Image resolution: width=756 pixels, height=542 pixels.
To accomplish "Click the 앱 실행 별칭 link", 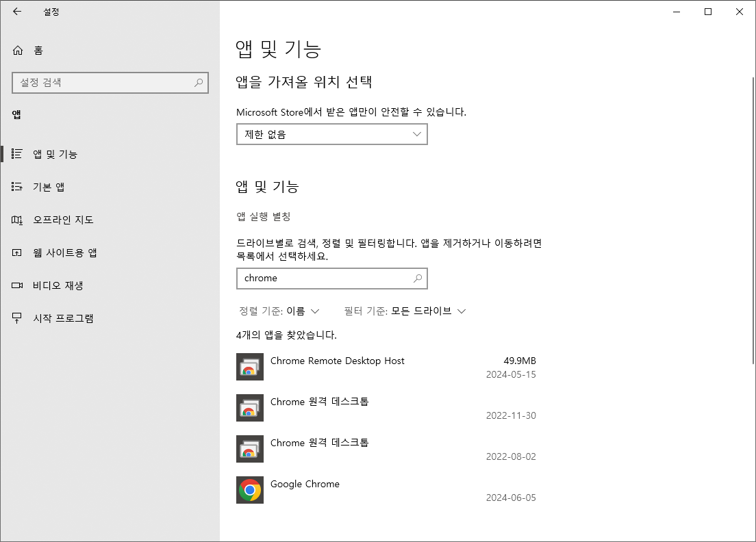I will click(x=263, y=216).
